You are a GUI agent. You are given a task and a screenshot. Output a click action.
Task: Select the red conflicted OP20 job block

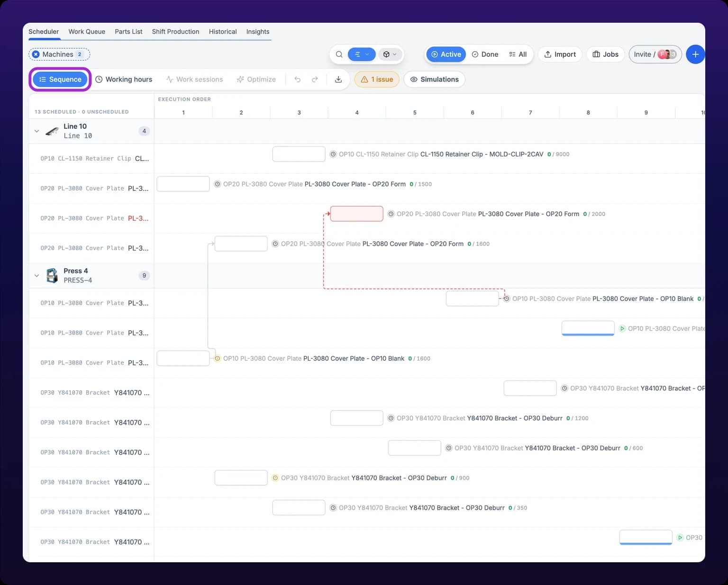pyautogui.click(x=356, y=214)
